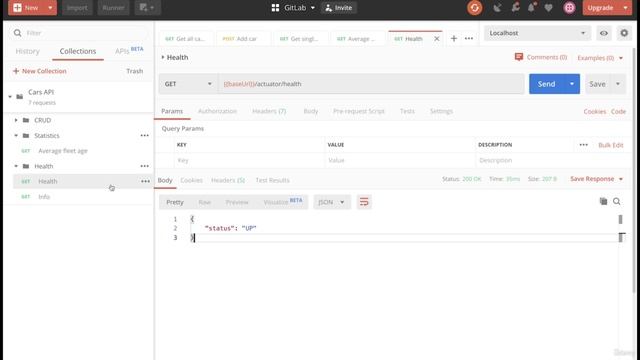Image resolution: width=640 pixels, height=360 pixels.
Task: Open Health folder more actions
Action: pyautogui.click(x=144, y=166)
